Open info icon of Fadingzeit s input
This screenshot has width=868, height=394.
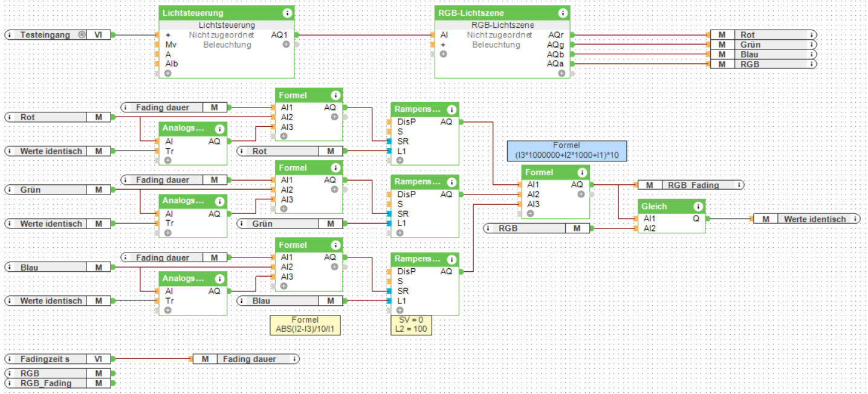pyautogui.click(x=10, y=359)
